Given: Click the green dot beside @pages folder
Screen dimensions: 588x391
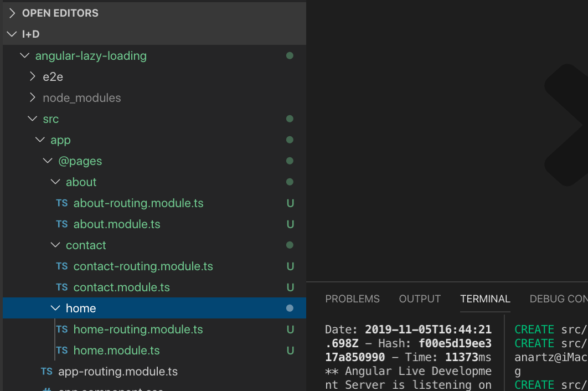Looking at the screenshot, I should coord(290,161).
